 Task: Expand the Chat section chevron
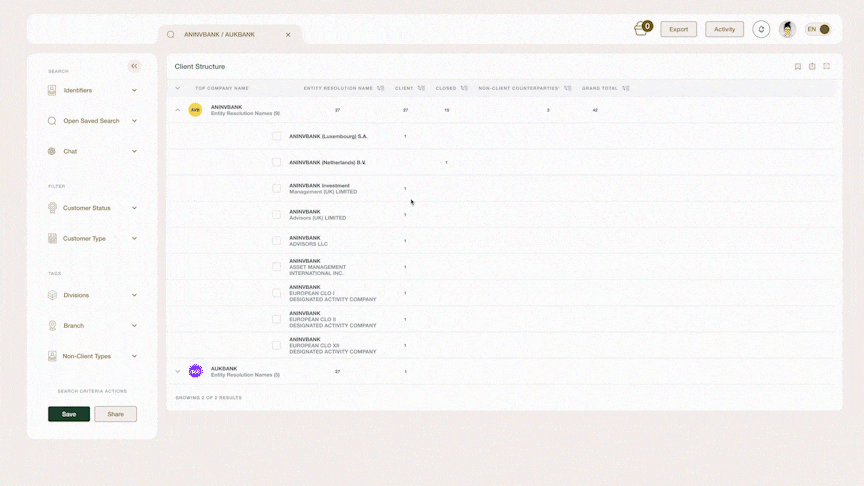click(x=134, y=151)
